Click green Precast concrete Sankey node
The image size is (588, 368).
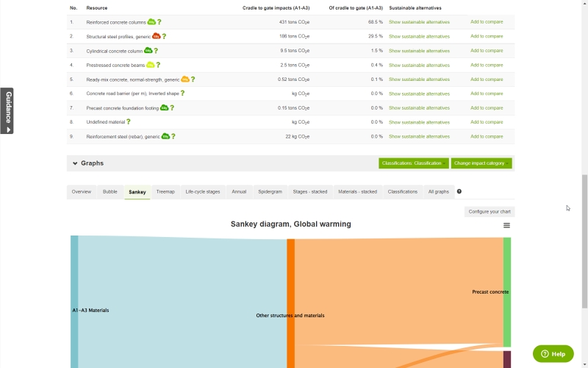coord(507,292)
